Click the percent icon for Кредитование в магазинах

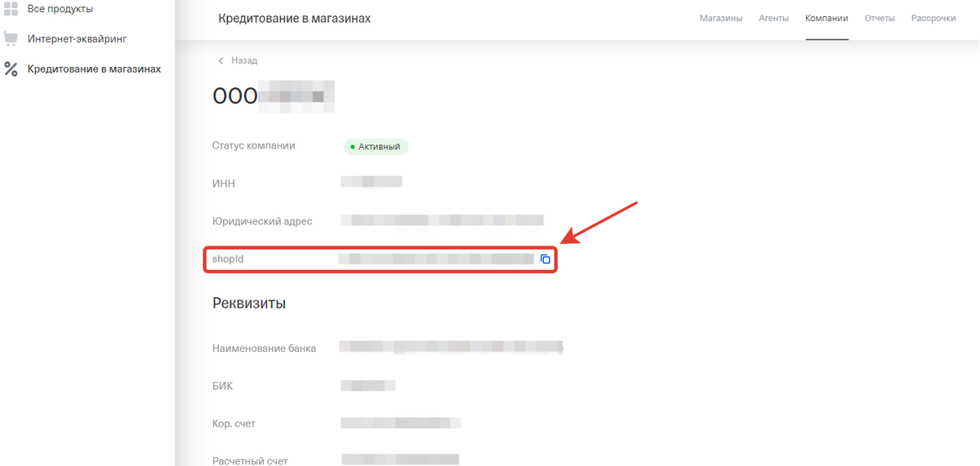(11, 69)
